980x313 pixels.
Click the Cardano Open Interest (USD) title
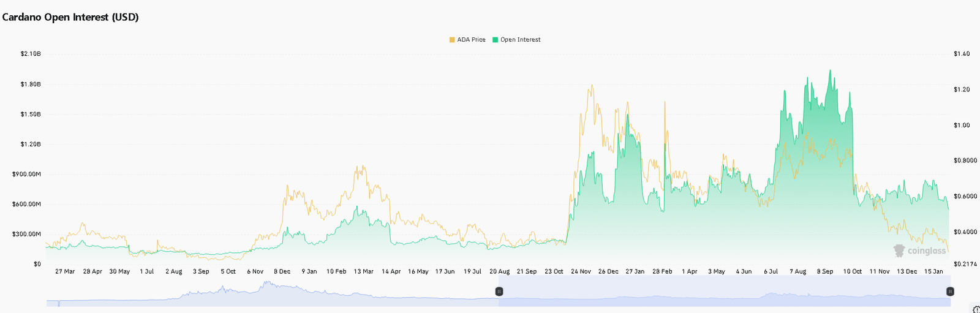coord(70,17)
